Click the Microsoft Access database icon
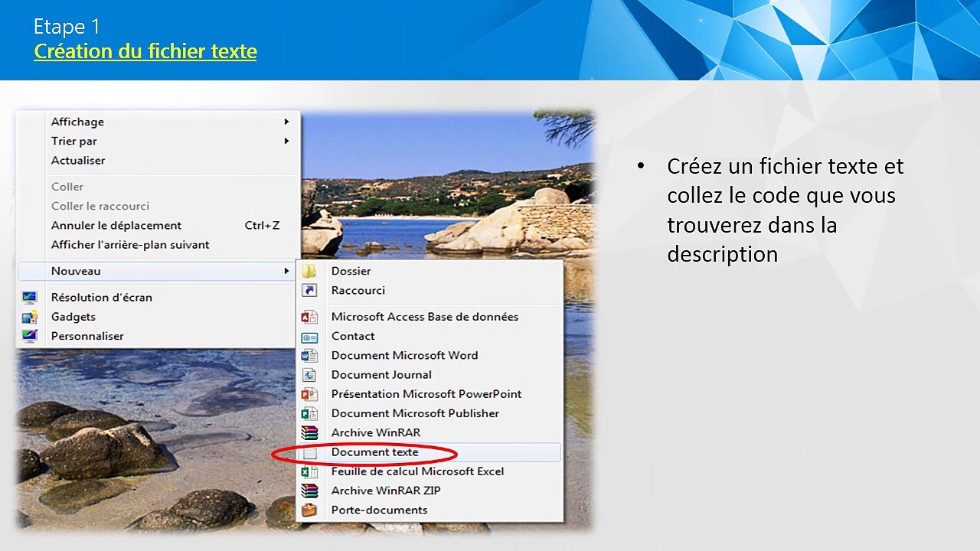Screen dimensions: 980x551 pos(309,317)
